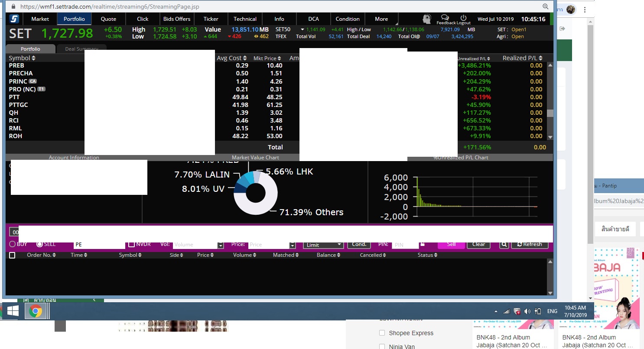This screenshot has width=644, height=349.
Task: Open the Price dropdown arrow
Action: coord(293,245)
